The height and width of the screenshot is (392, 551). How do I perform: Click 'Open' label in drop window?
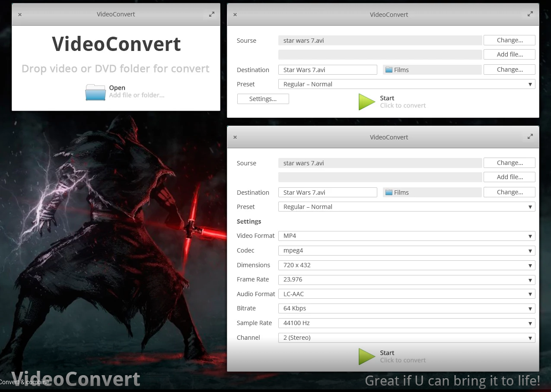point(117,88)
